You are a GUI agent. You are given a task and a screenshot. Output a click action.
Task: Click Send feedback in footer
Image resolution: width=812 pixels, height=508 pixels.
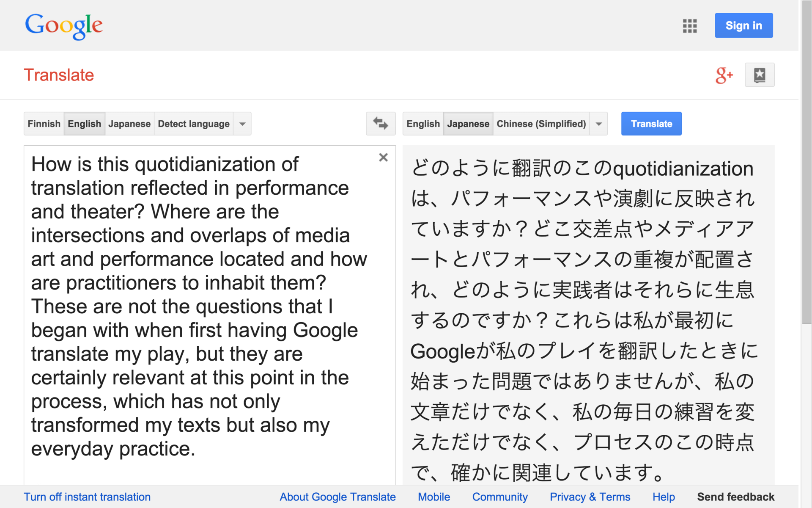(735, 497)
